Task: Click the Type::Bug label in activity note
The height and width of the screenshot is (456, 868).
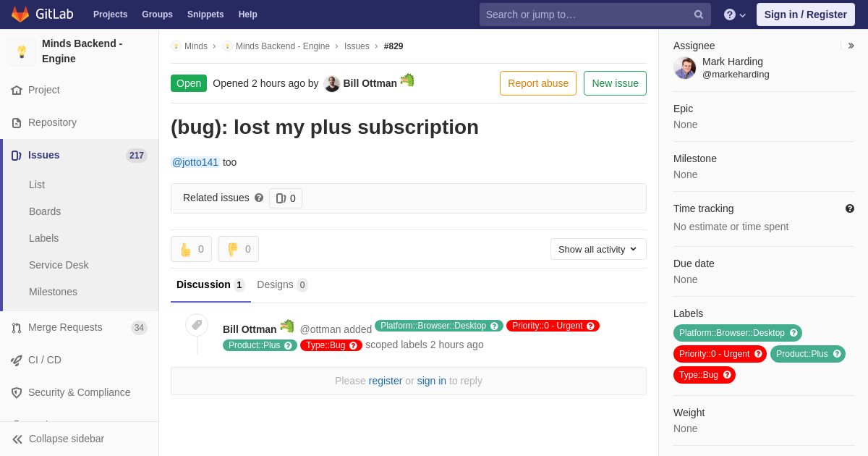Action: click(331, 345)
